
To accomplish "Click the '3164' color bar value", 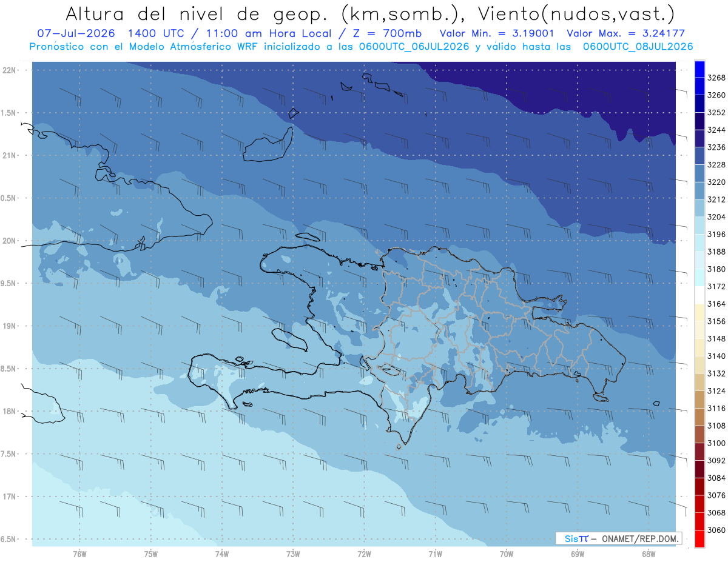I will tap(716, 304).
